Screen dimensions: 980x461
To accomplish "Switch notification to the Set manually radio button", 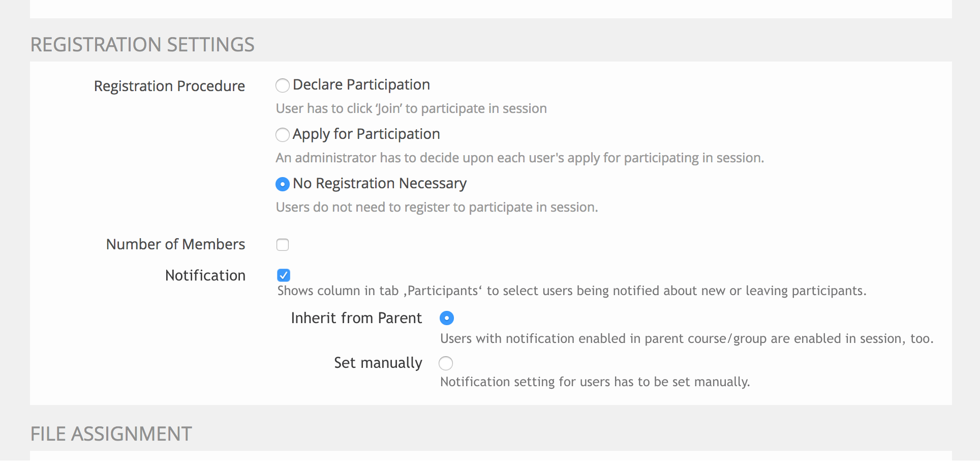I will [446, 363].
